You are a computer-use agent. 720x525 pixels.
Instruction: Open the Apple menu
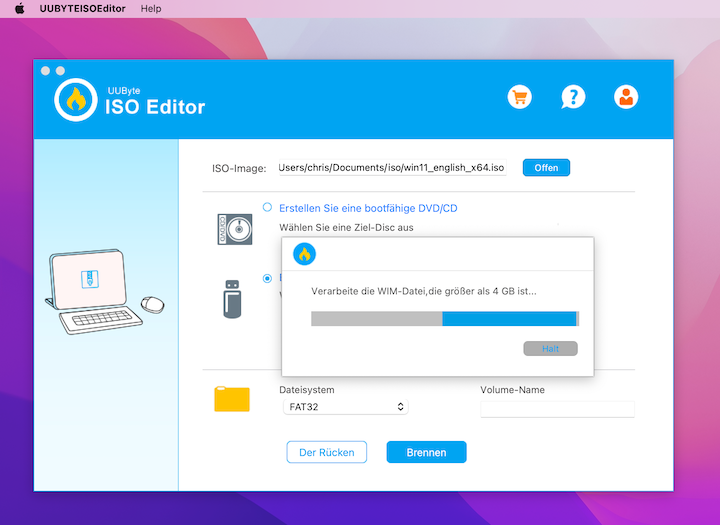(x=20, y=8)
